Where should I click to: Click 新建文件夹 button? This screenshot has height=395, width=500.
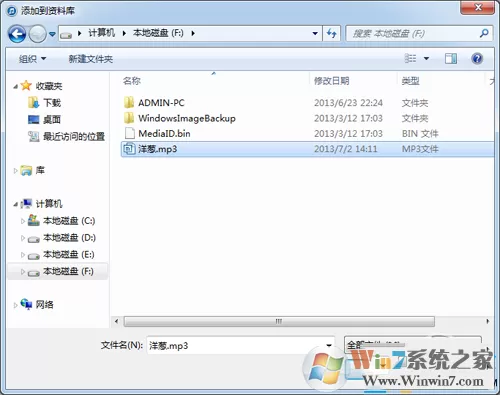[91, 59]
